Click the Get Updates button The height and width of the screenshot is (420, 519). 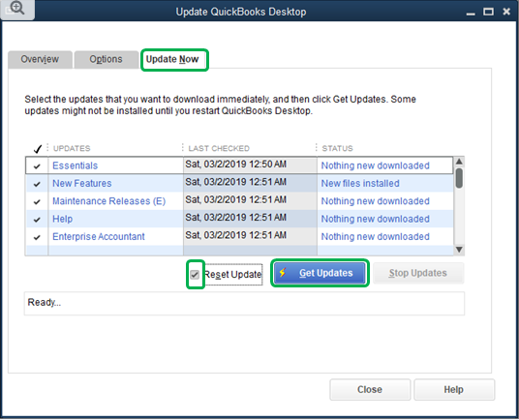coord(320,273)
